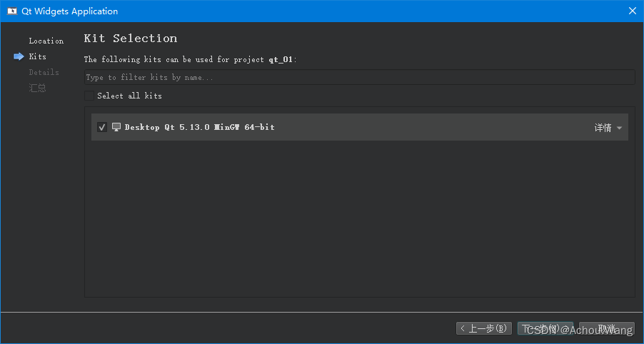Enable the Select all kits checkbox
Viewport: 644px width, 344px height.
click(89, 96)
